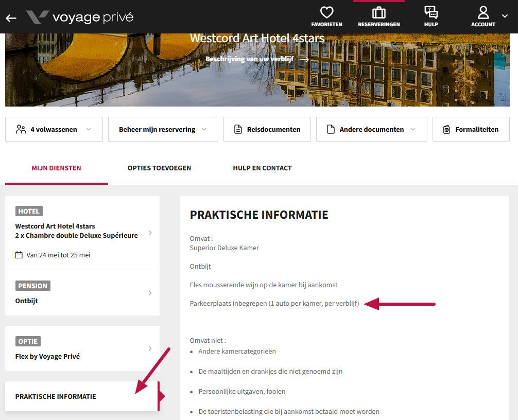Open the Flex by Voyage Privé option card
The height and width of the screenshot is (420, 518).
[x=82, y=348]
